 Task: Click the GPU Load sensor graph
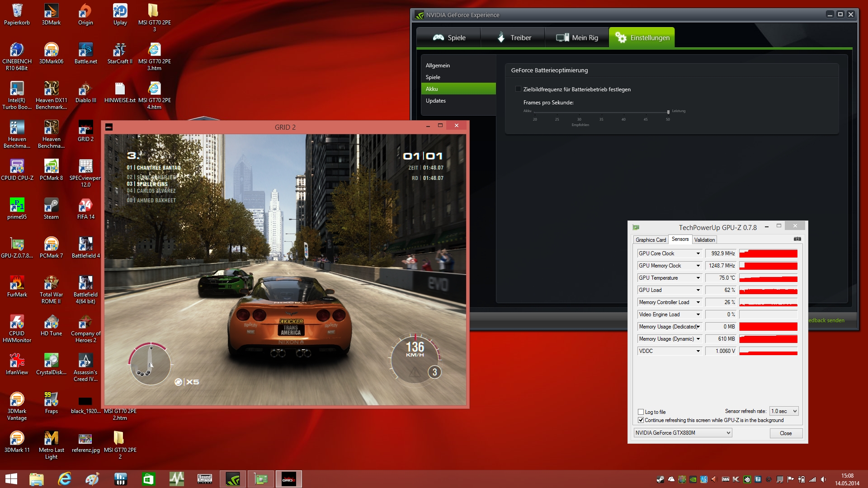(768, 290)
